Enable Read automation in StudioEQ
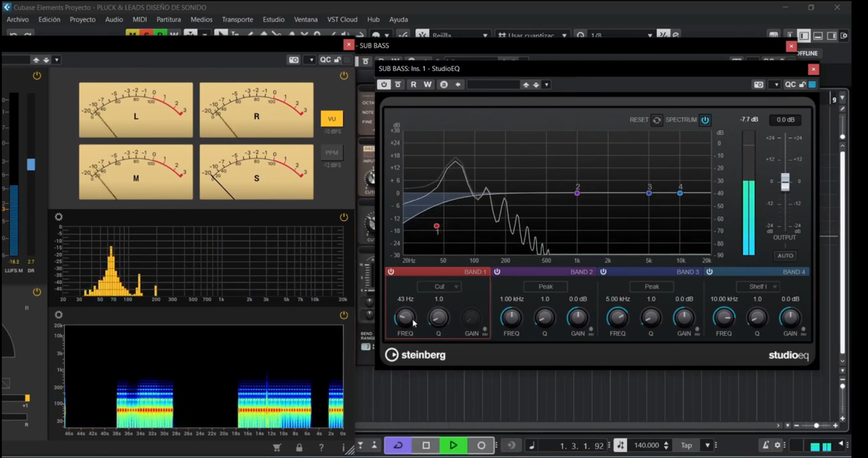 (x=413, y=85)
